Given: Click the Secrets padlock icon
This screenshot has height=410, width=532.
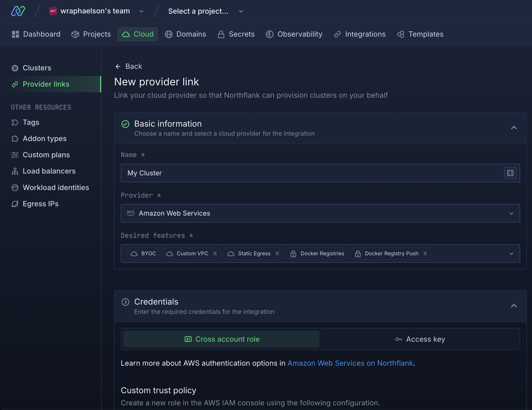Looking at the screenshot, I should point(221,34).
